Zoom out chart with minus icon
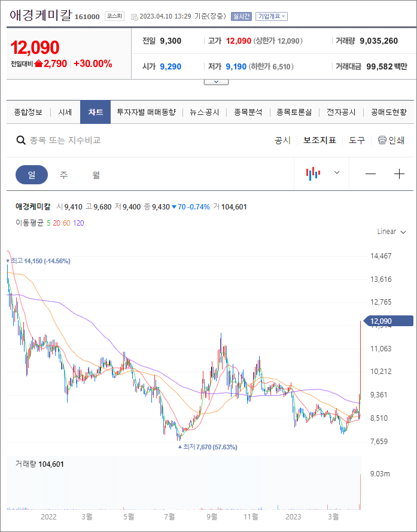 pos(370,174)
